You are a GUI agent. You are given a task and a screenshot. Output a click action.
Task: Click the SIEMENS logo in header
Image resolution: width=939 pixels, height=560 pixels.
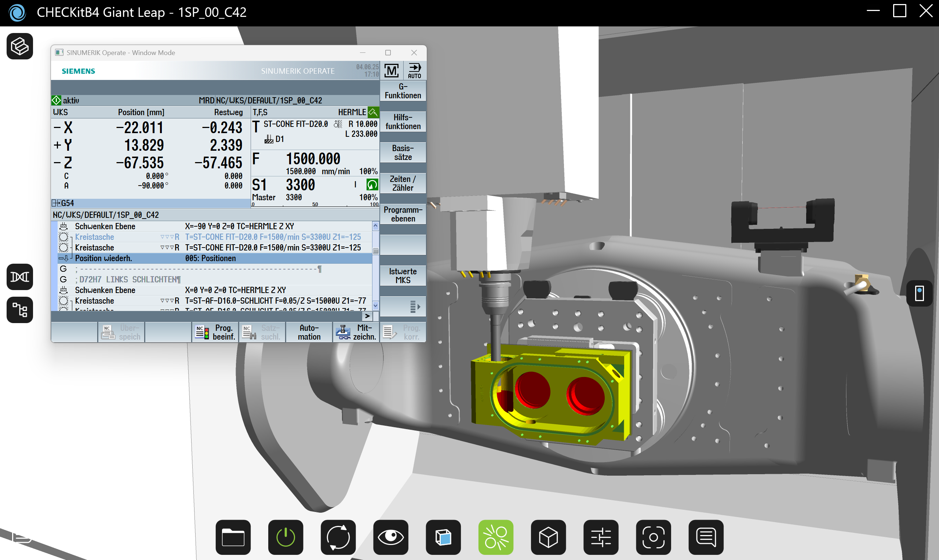(79, 71)
